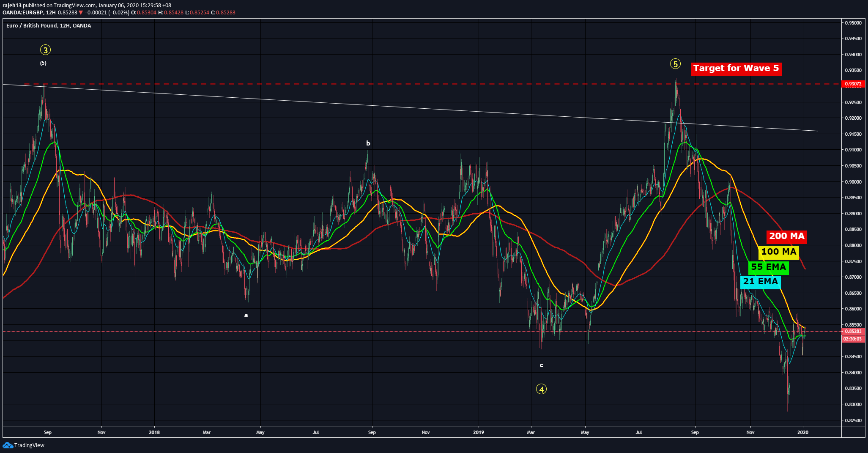Click the '2019' time axis label
This screenshot has height=453, width=868.
(x=479, y=432)
